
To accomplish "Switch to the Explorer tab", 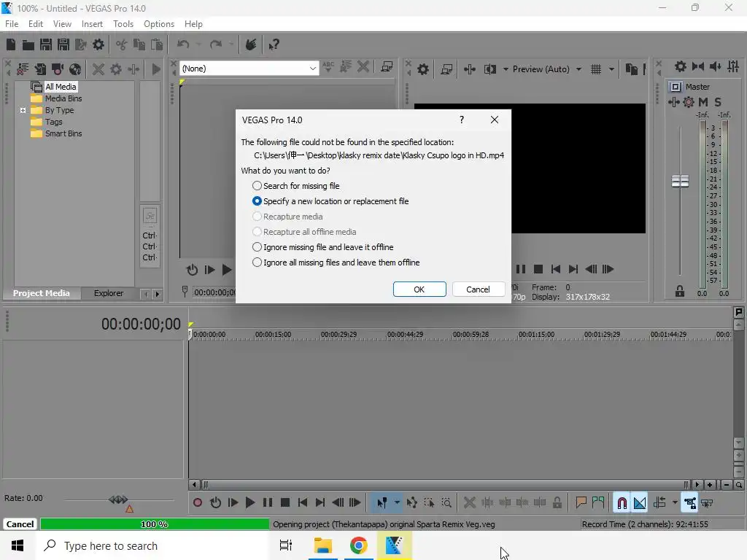I will (x=109, y=293).
